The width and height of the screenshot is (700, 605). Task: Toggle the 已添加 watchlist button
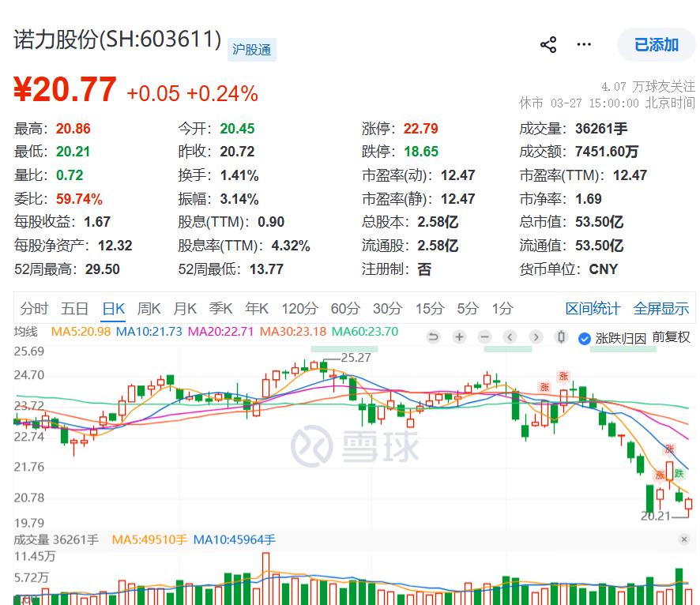tap(656, 45)
